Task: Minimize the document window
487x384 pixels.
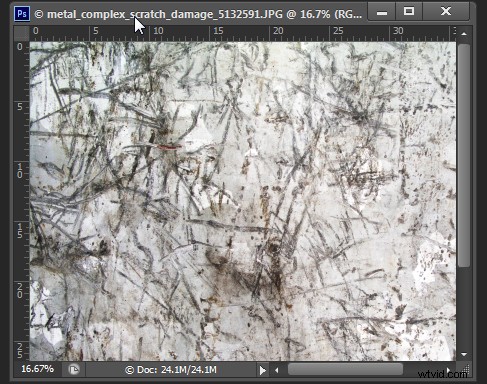Action: point(382,12)
